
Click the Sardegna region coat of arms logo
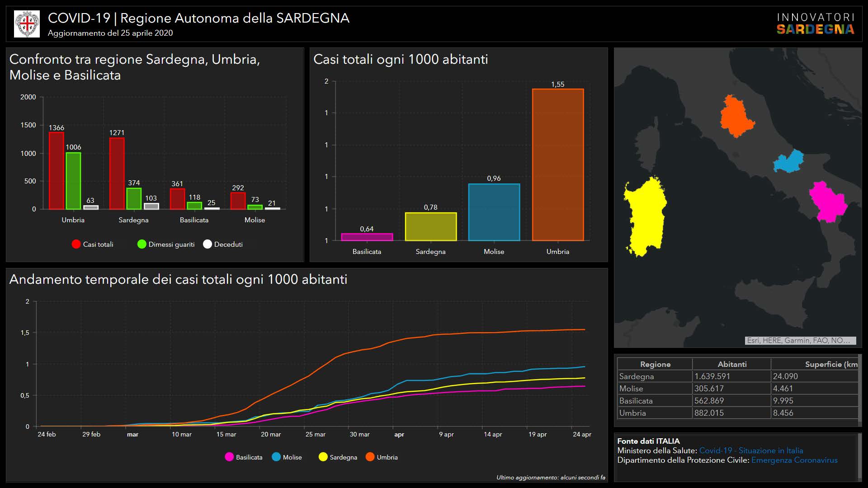pyautogui.click(x=27, y=23)
